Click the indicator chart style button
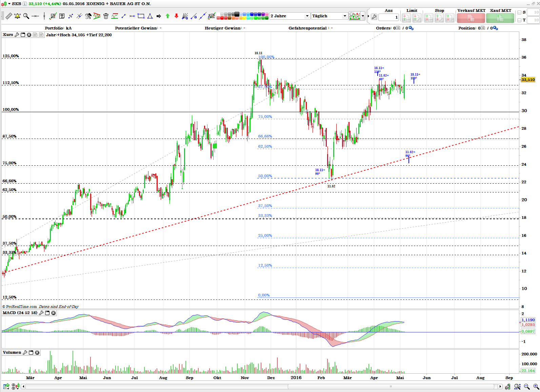 (355, 16)
